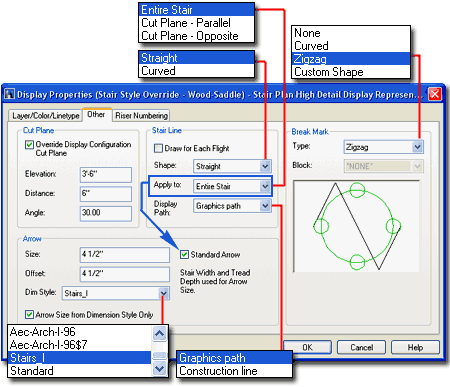The height and width of the screenshot is (387, 450).
Task: Click the Elevation input field
Action: pyautogui.click(x=106, y=175)
